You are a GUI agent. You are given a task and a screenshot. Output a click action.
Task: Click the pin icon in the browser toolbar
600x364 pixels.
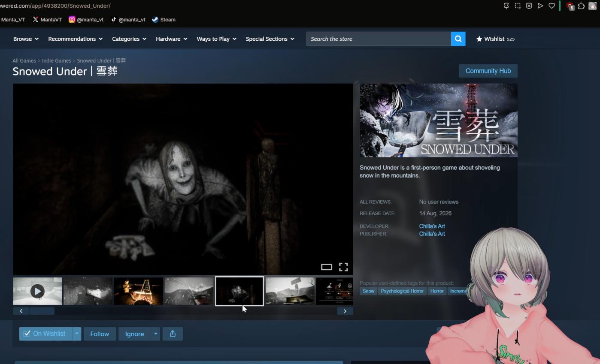(x=506, y=6)
